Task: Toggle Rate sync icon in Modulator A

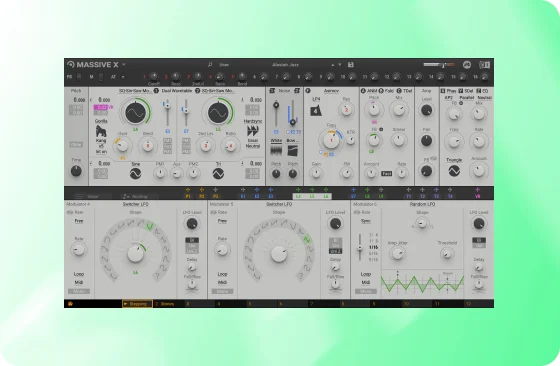Action: click(70, 212)
